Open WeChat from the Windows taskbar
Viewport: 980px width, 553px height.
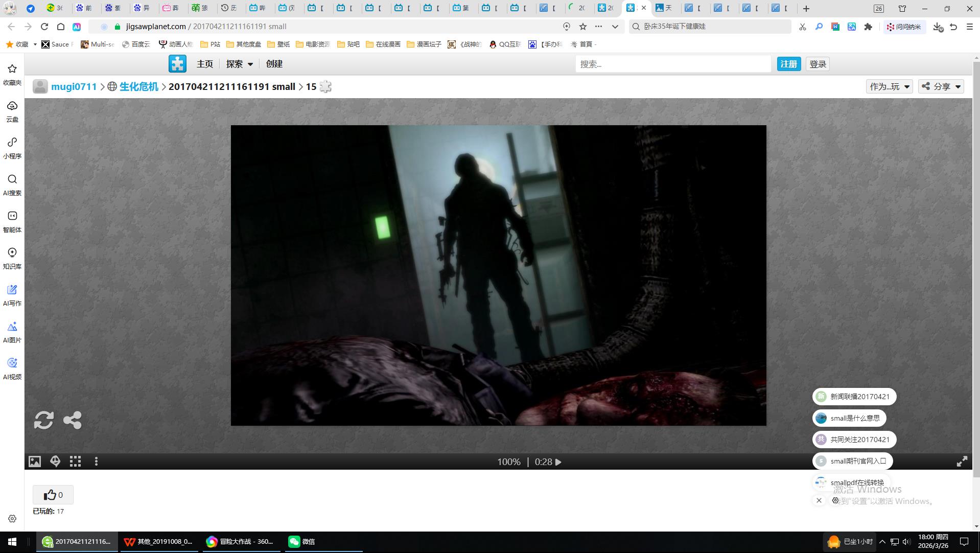[302, 542]
